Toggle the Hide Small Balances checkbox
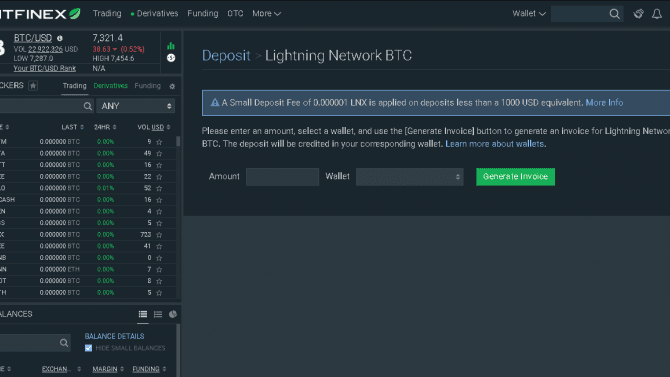Viewport: 670px width, 377px height. [x=88, y=348]
